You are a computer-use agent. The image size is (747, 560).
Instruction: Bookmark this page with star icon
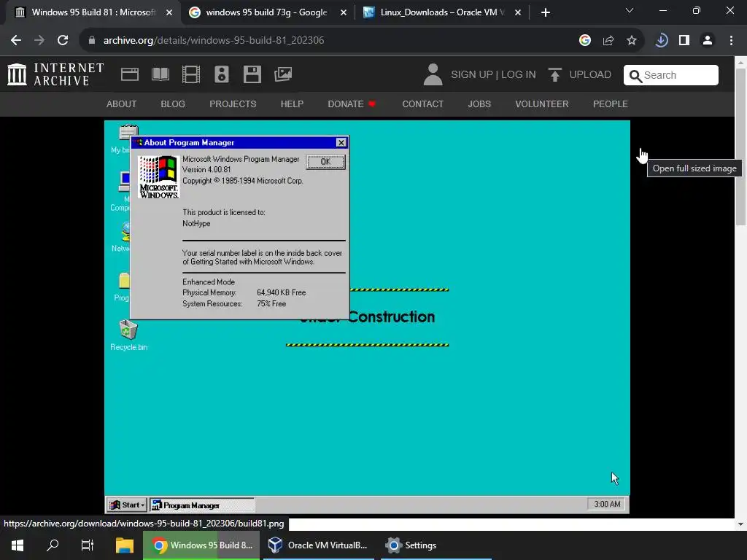pyautogui.click(x=631, y=41)
